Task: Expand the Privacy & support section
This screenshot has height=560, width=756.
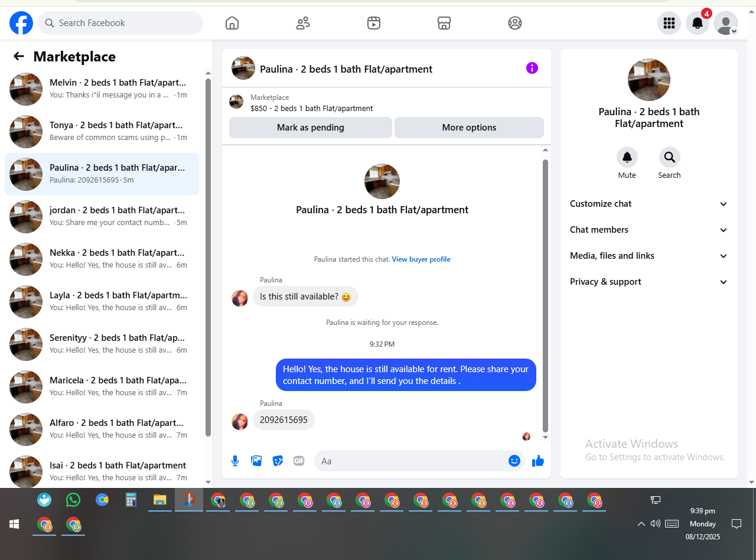Action: click(649, 282)
